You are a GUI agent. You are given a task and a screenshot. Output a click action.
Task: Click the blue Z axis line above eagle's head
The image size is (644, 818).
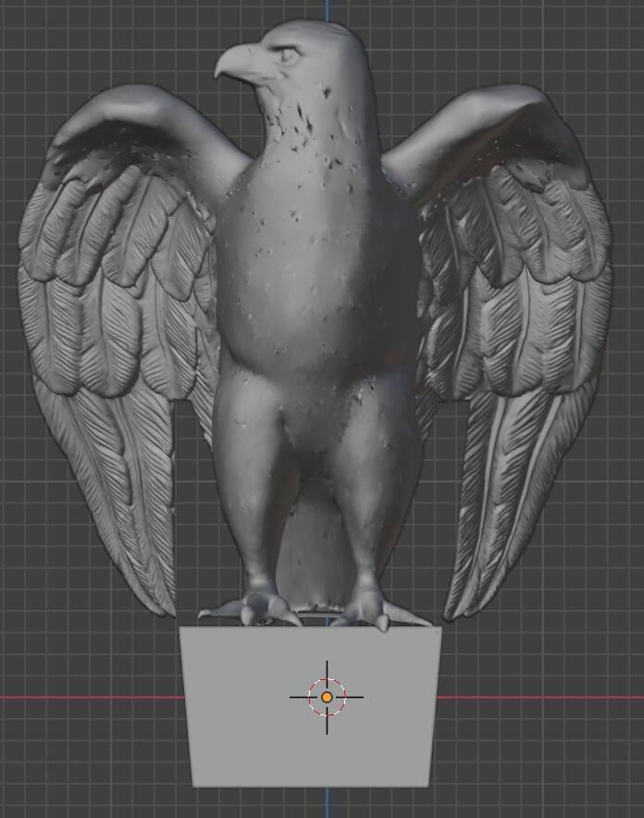point(327,9)
